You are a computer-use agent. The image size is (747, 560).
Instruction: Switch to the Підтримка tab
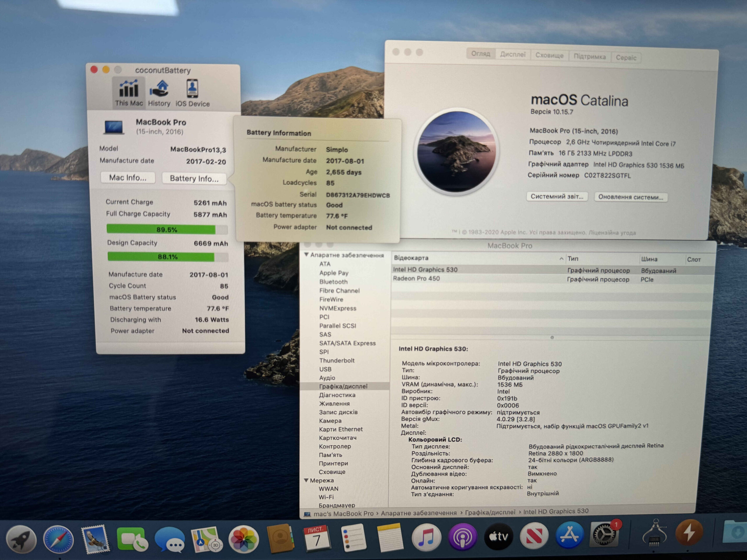tap(590, 56)
